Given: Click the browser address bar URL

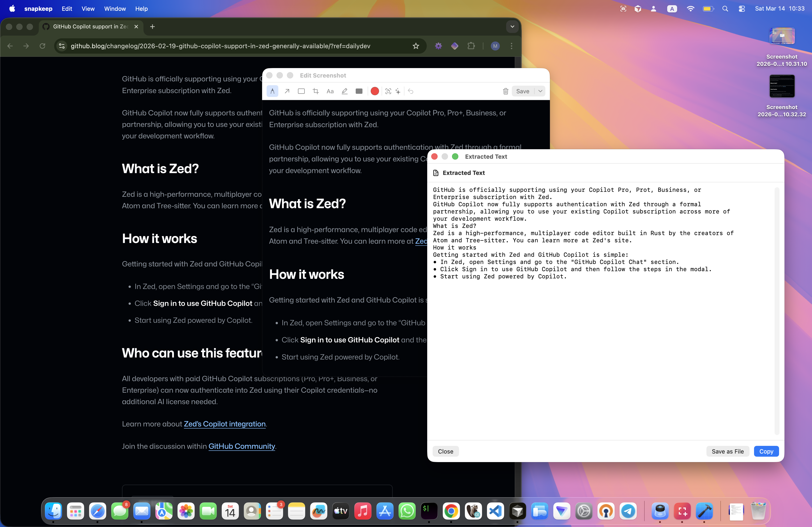Looking at the screenshot, I should click(220, 46).
